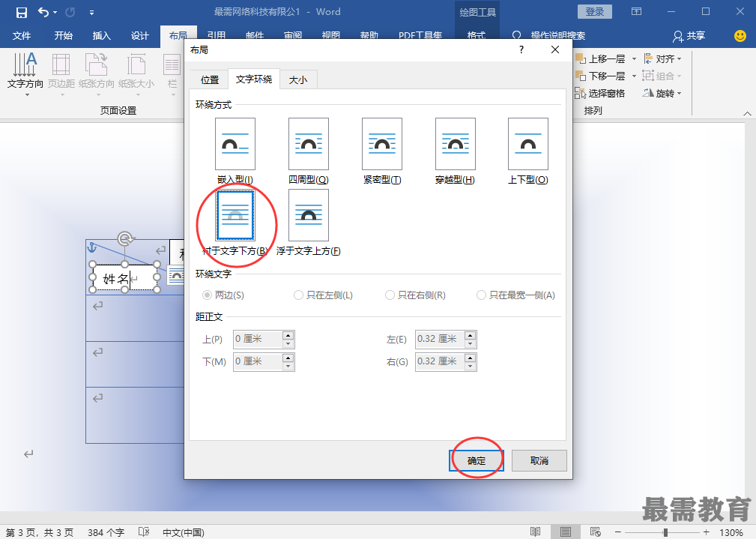
Task: Click the 纸张大小 paper size icon
Action: [x=136, y=64]
